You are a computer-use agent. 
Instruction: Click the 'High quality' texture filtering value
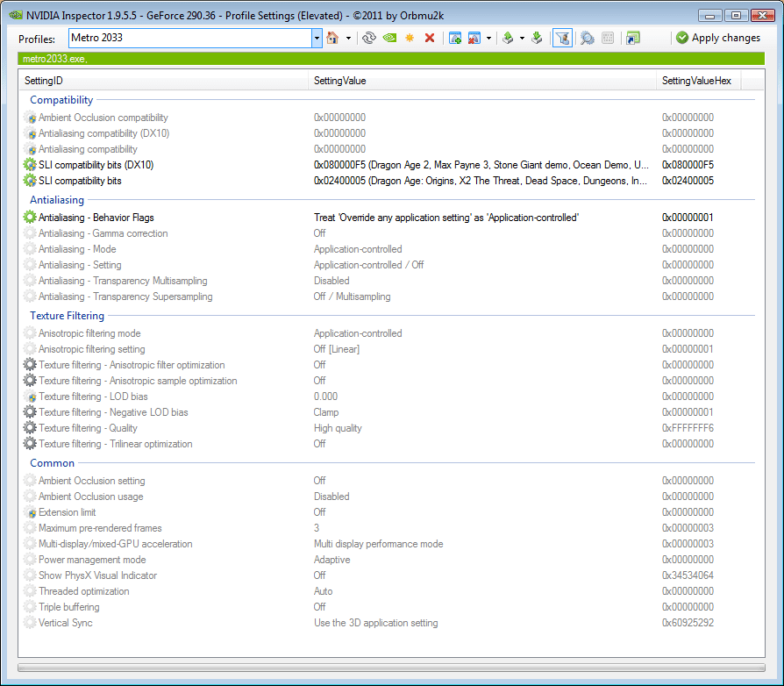(x=338, y=428)
